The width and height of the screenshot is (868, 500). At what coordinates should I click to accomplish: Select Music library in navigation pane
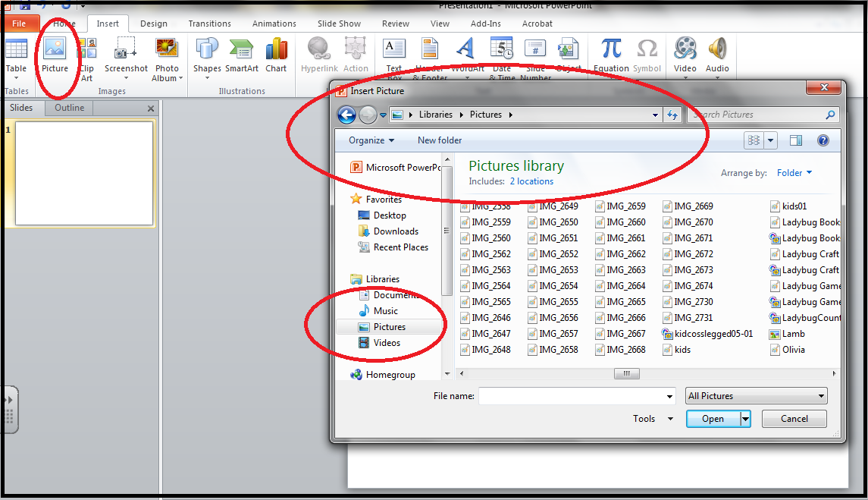coord(378,311)
